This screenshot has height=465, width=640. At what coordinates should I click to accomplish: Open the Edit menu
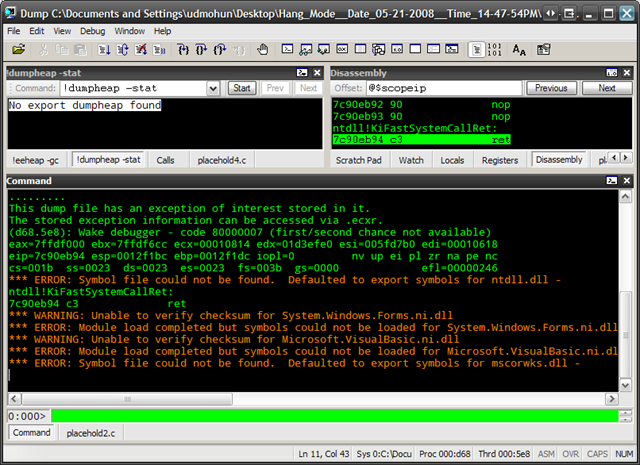click(x=37, y=31)
